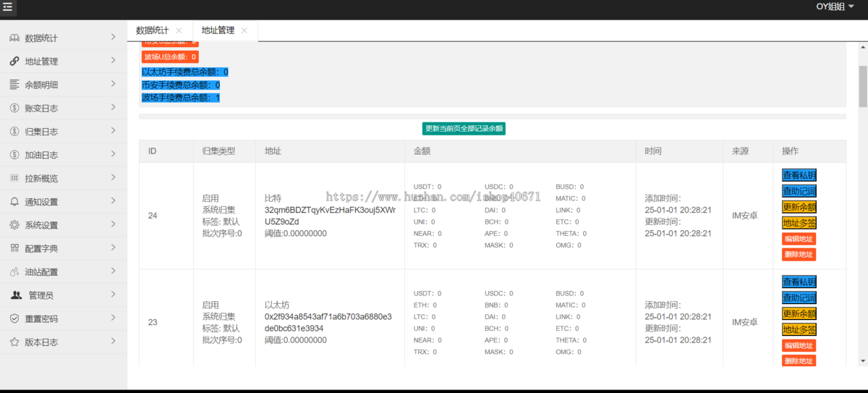This screenshot has height=393, width=868.
Task: Click the dollar icon beside 账变日志
Action: tap(14, 108)
